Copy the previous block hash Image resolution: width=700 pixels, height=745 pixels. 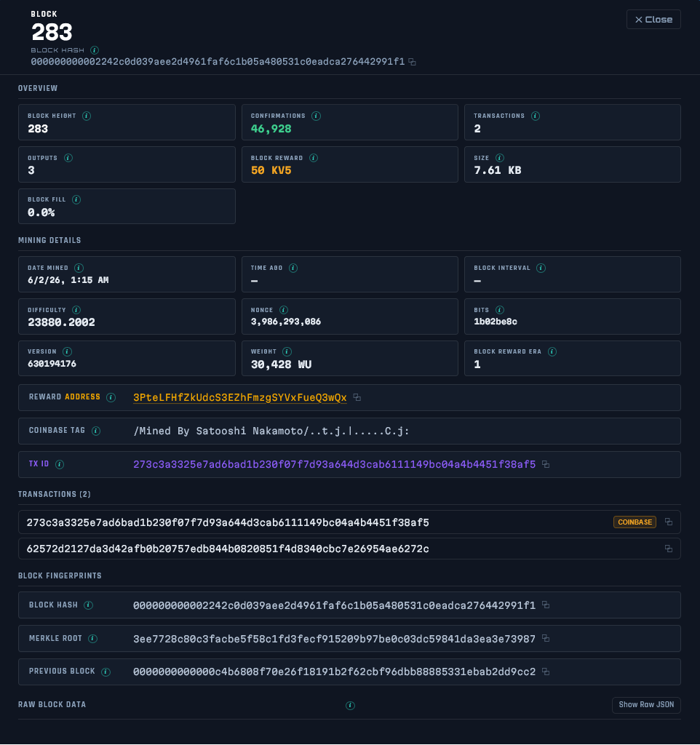tap(546, 672)
